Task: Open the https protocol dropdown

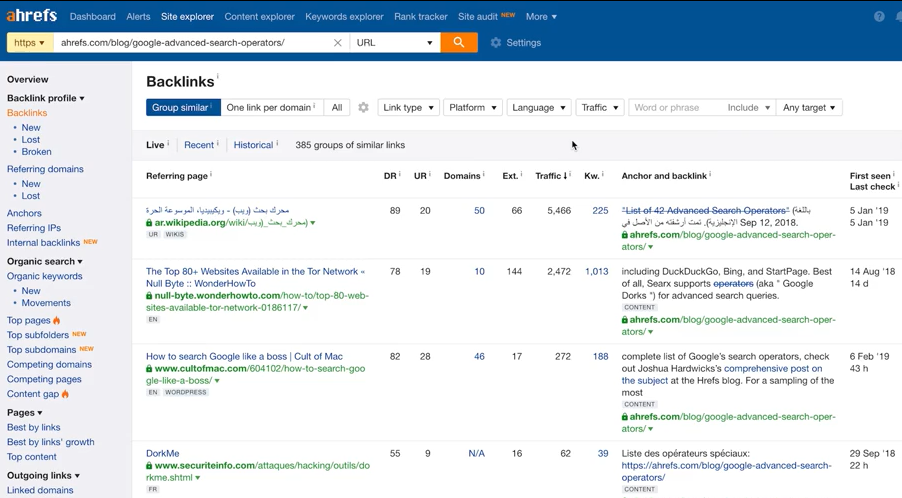Action: (30, 43)
